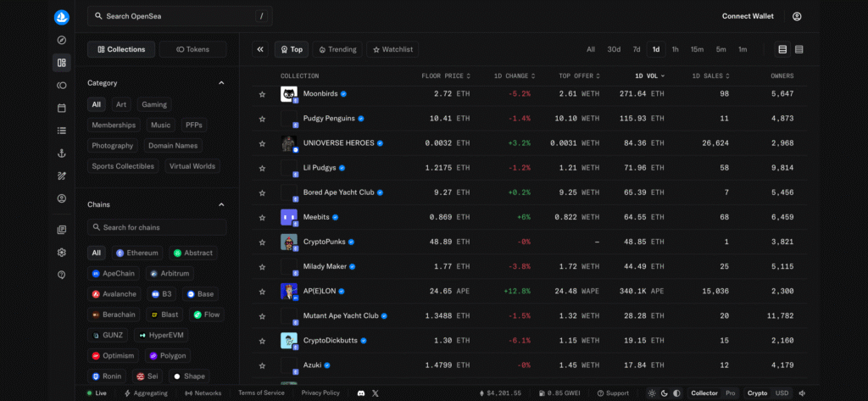Image resolution: width=868 pixels, height=401 pixels.
Task: Focus the Search OpenSea field
Action: point(180,16)
